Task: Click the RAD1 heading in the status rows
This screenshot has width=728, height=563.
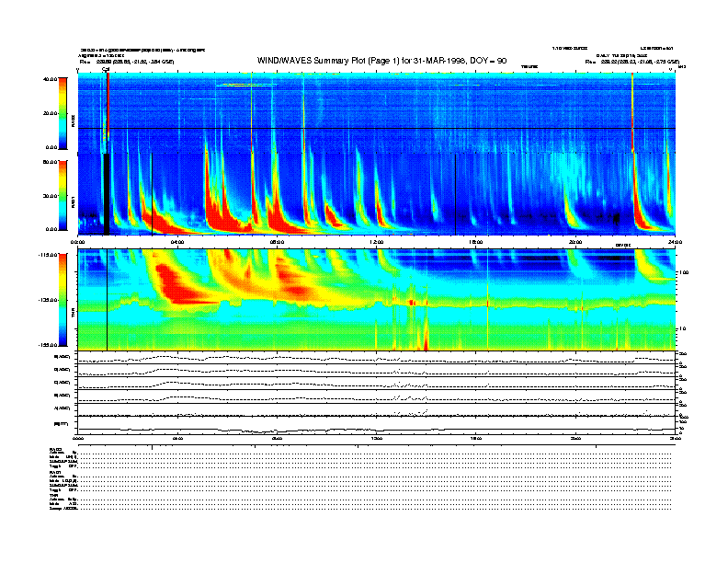Action: [55, 473]
